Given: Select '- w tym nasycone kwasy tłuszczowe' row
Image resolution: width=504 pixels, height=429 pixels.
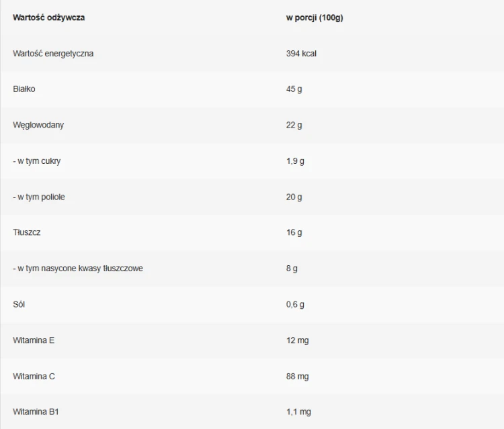Looking at the screenshot, I should tap(252, 269).
